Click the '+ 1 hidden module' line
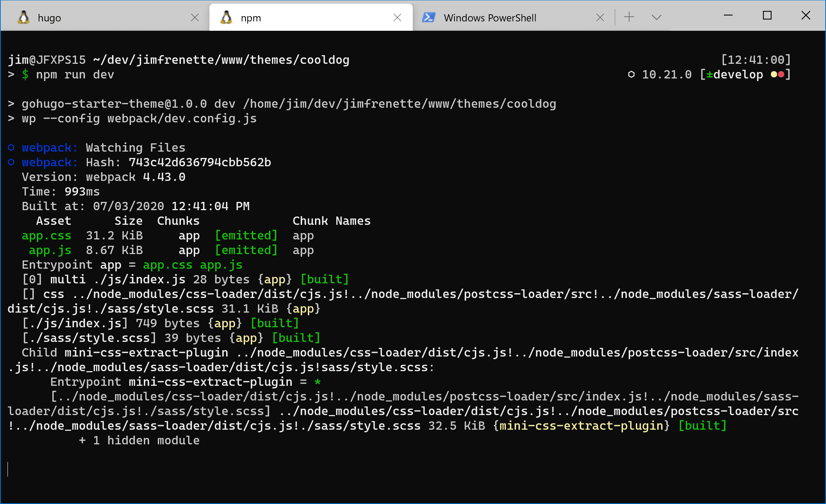826x504 pixels. click(139, 441)
